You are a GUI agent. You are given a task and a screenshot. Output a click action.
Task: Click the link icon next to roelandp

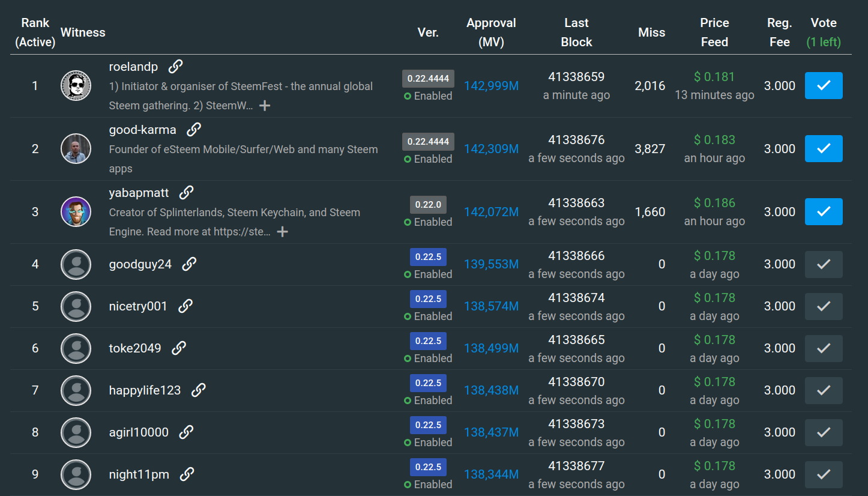[x=175, y=66]
